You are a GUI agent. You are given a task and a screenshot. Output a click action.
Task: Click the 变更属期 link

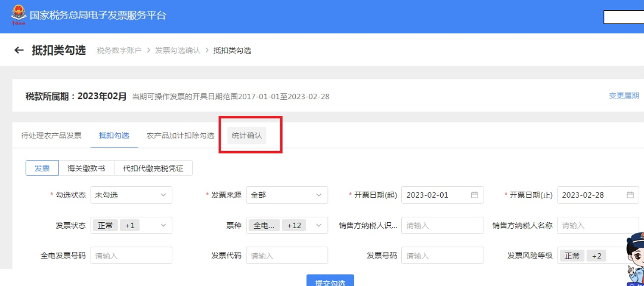pos(624,96)
